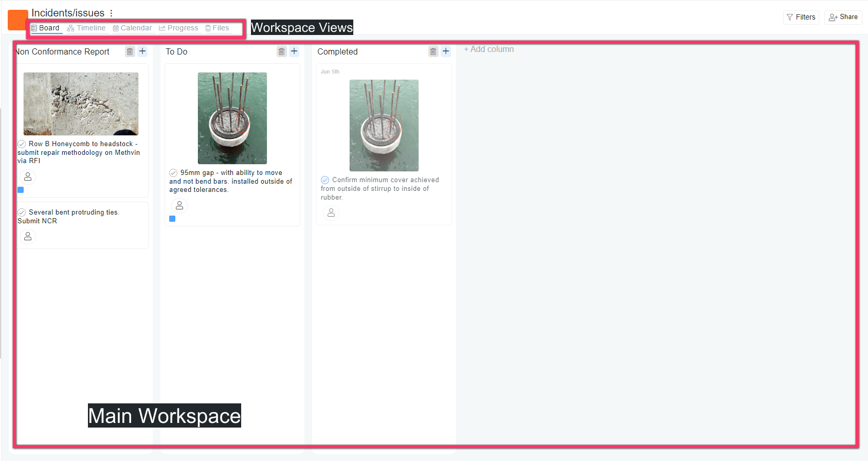Viewport: 868px width, 461px height.
Task: Mark Row B Honeycomb task complete
Action: [22, 144]
